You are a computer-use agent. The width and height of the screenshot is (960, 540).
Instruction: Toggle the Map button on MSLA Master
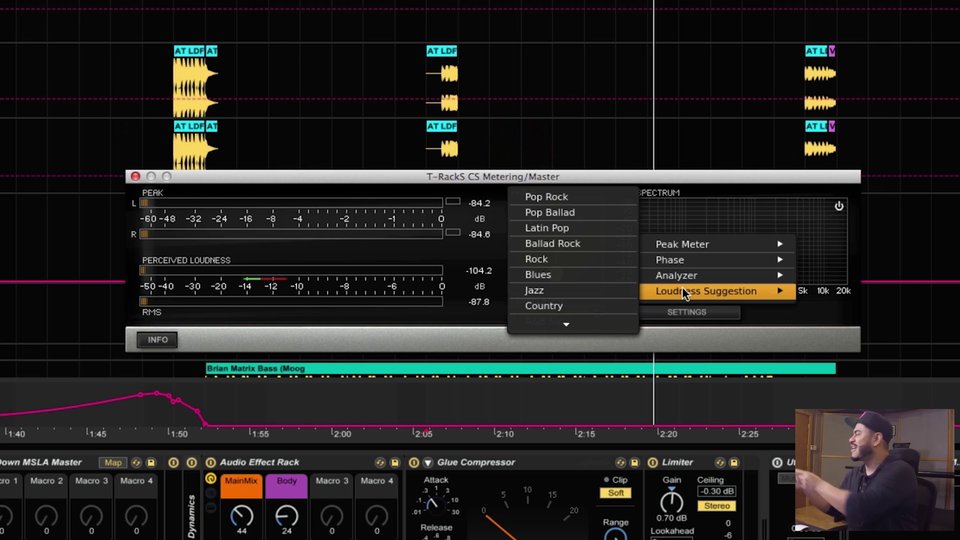point(113,462)
